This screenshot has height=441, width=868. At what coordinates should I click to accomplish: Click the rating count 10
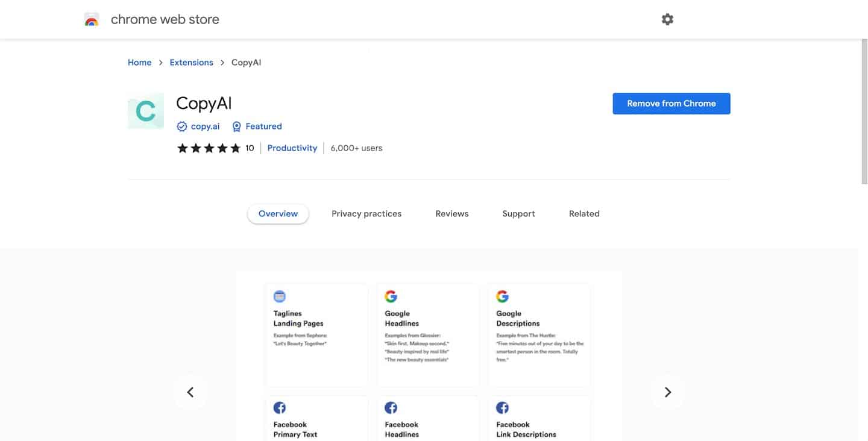(x=250, y=148)
